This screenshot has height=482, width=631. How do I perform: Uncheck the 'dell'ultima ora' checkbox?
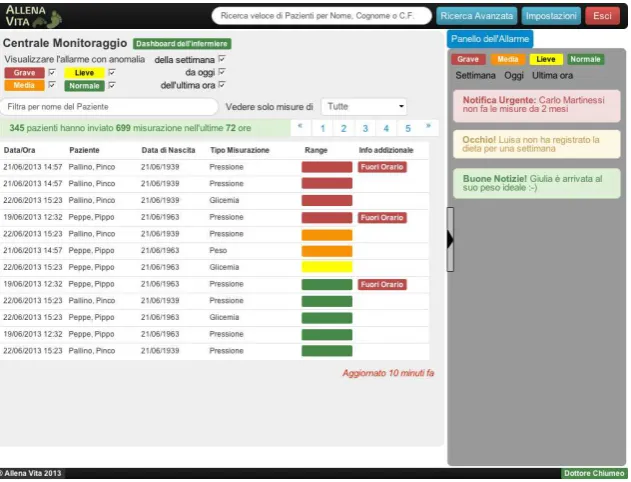[x=222, y=85]
